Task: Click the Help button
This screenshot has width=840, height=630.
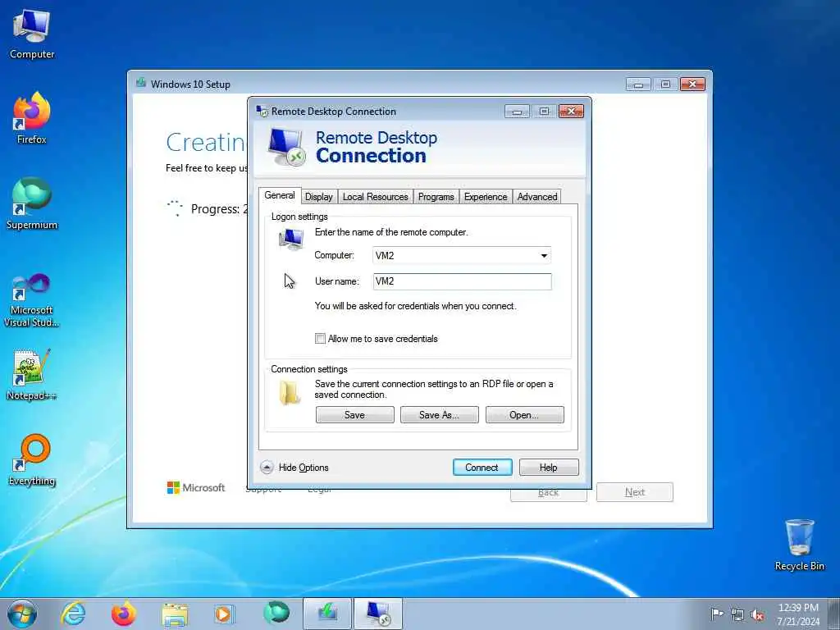Action: tap(549, 467)
